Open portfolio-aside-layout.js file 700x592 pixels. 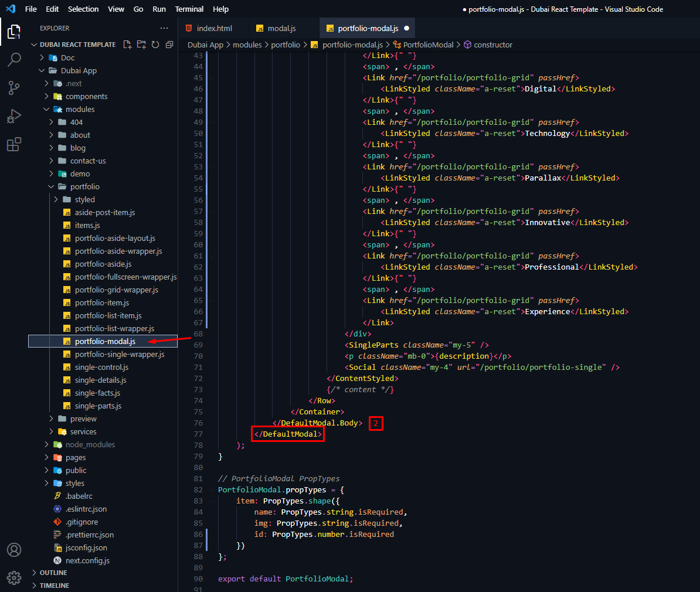115,239
